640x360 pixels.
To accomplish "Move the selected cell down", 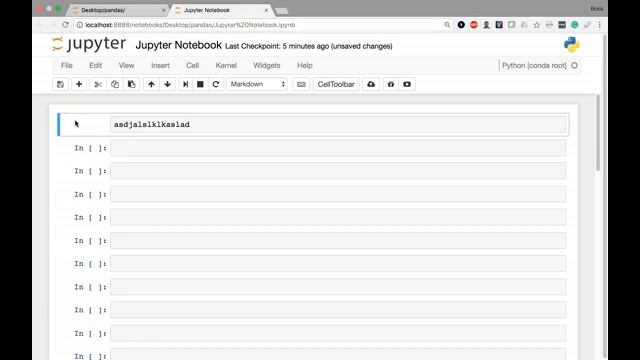I will pyautogui.click(x=167, y=84).
